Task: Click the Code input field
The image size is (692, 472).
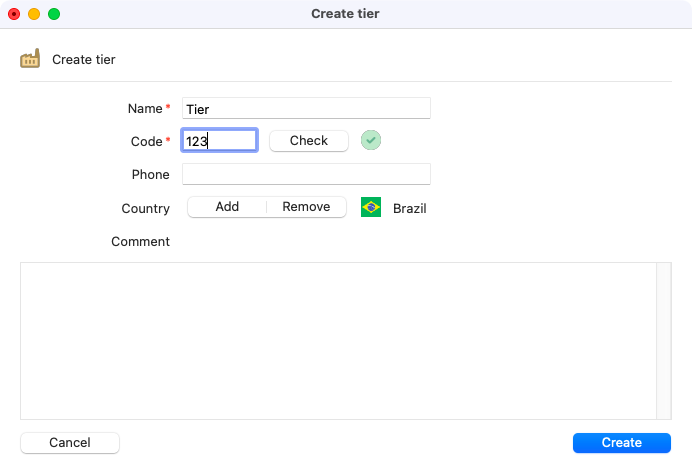Action: [219, 141]
